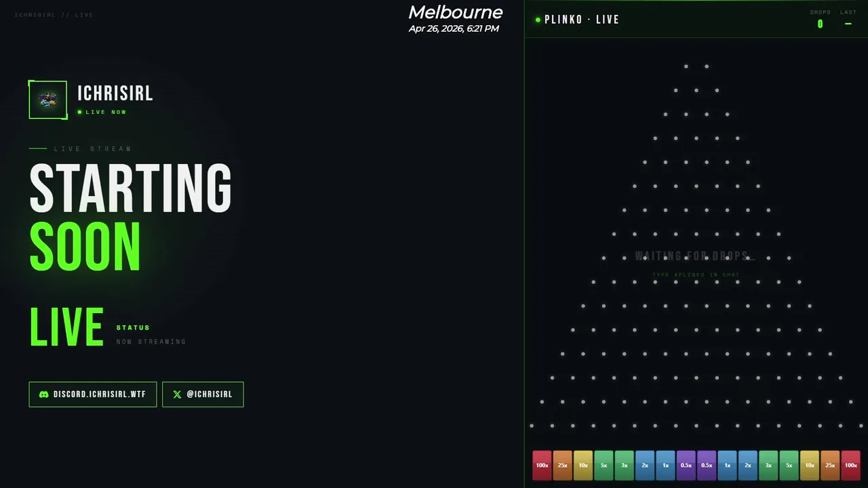
Task: Click the STATUS label
Action: tap(133, 328)
